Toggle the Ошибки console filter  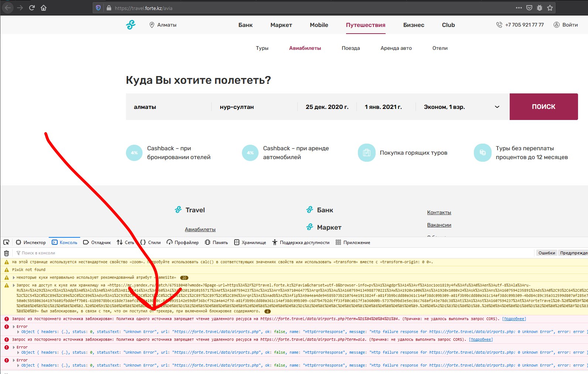(x=547, y=253)
